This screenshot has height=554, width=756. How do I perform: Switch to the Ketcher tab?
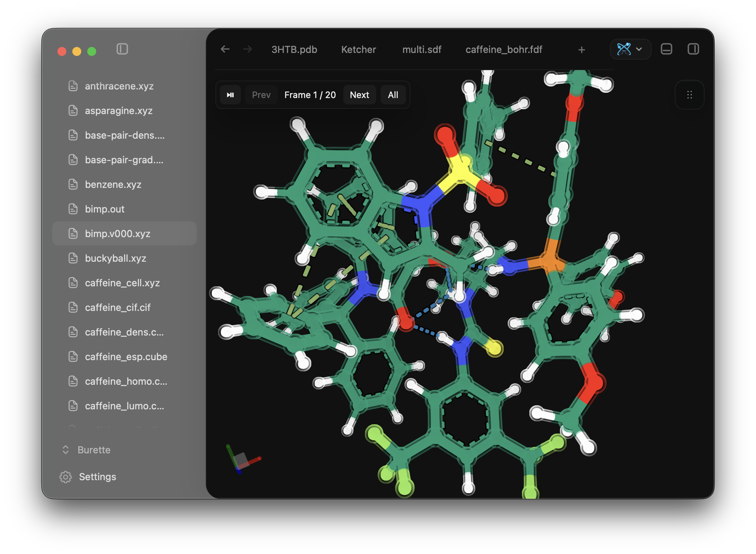point(359,50)
